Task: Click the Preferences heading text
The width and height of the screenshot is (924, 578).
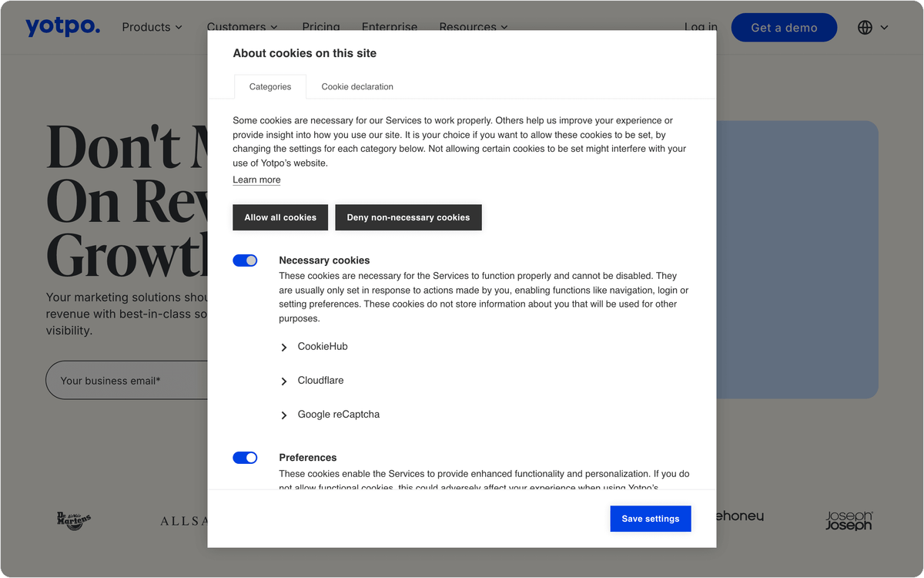Action: (x=308, y=458)
